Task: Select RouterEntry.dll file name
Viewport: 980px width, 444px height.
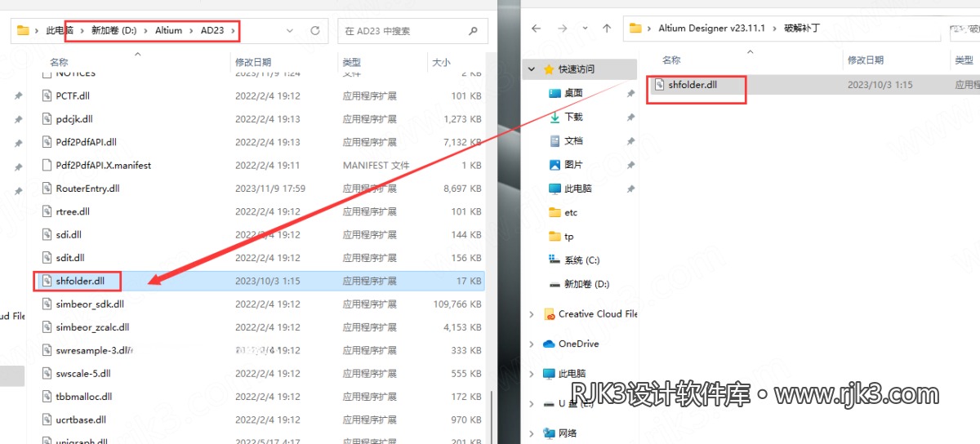Action: click(87, 189)
